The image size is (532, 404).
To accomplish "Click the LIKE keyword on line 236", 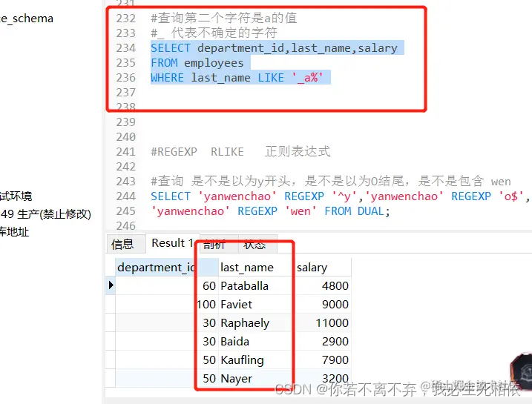I will (x=271, y=78).
